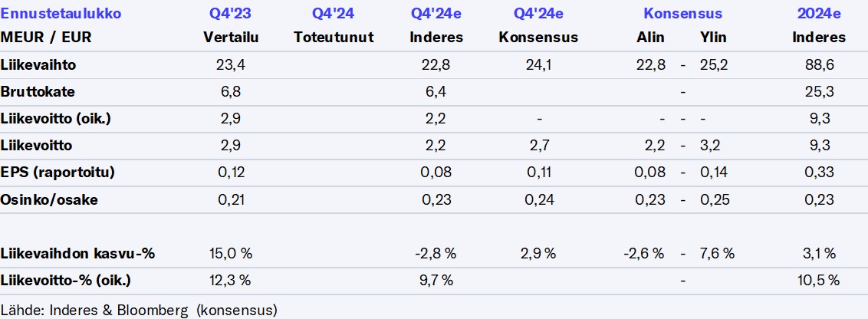
Task: Click the 24,1 consensus revenue value
Action: pos(538,65)
